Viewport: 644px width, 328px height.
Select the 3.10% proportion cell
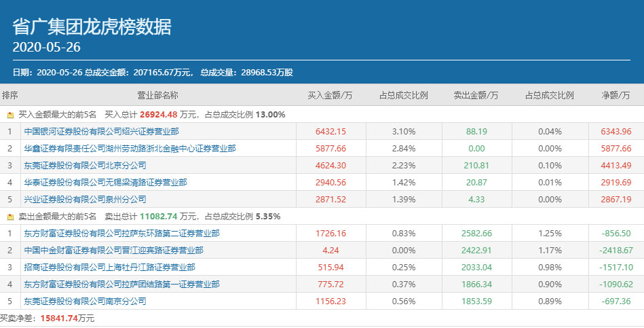404,132
